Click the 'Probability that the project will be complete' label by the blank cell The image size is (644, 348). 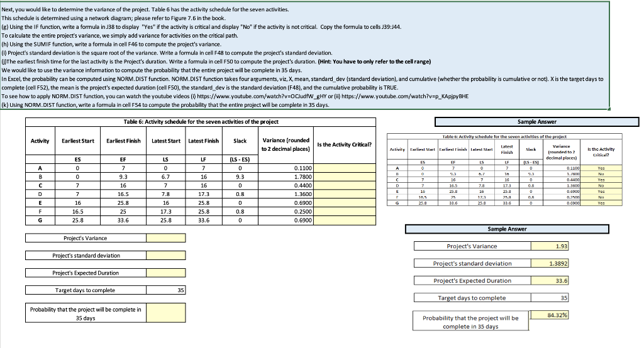pyautogui.click(x=86, y=313)
